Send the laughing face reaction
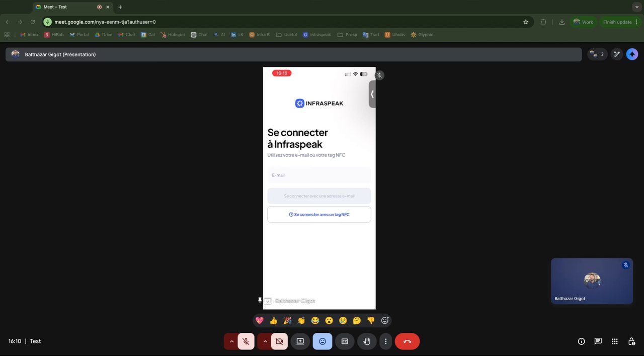Image resolution: width=644 pixels, height=356 pixels. click(315, 320)
